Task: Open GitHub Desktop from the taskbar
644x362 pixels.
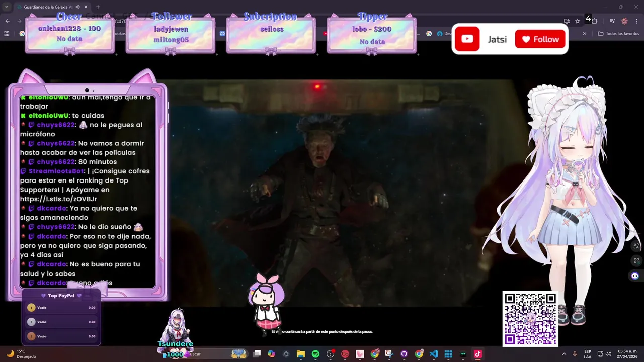Action: pyautogui.click(x=404, y=354)
